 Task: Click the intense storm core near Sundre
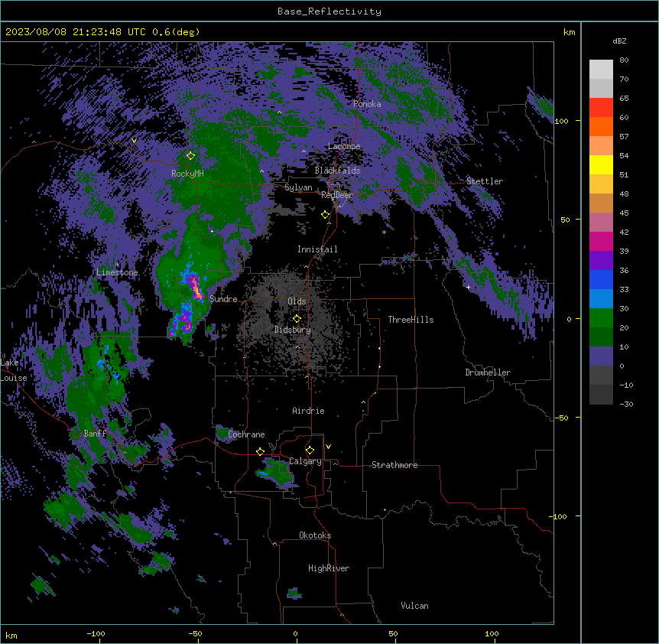click(196, 287)
